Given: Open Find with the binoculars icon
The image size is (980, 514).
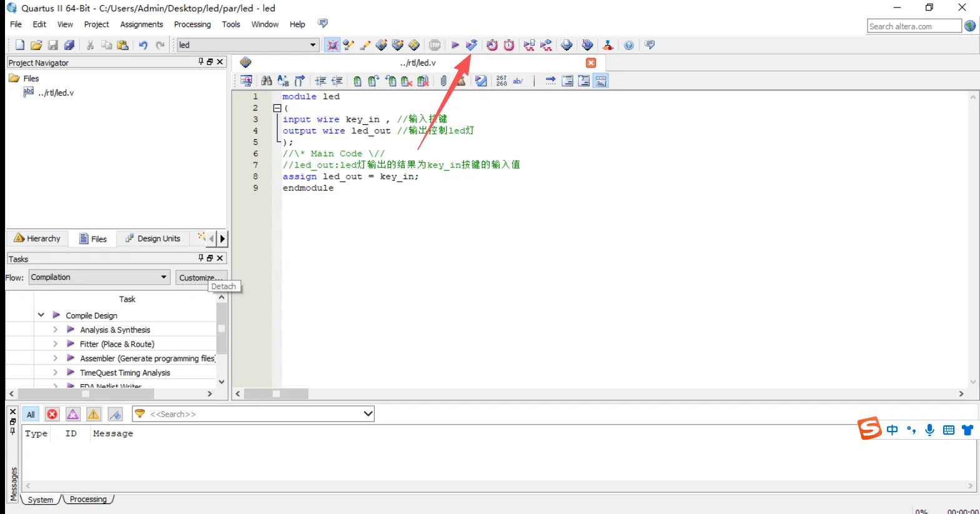Looking at the screenshot, I should click(x=267, y=81).
